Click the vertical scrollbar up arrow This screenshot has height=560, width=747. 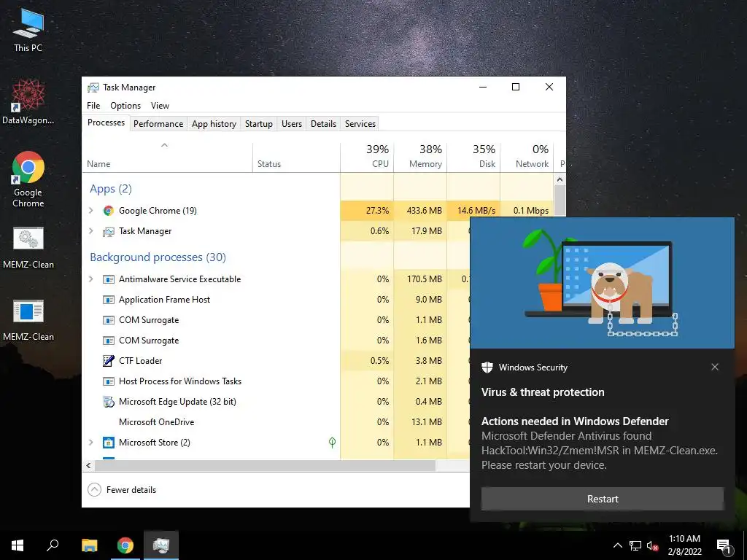coord(560,179)
